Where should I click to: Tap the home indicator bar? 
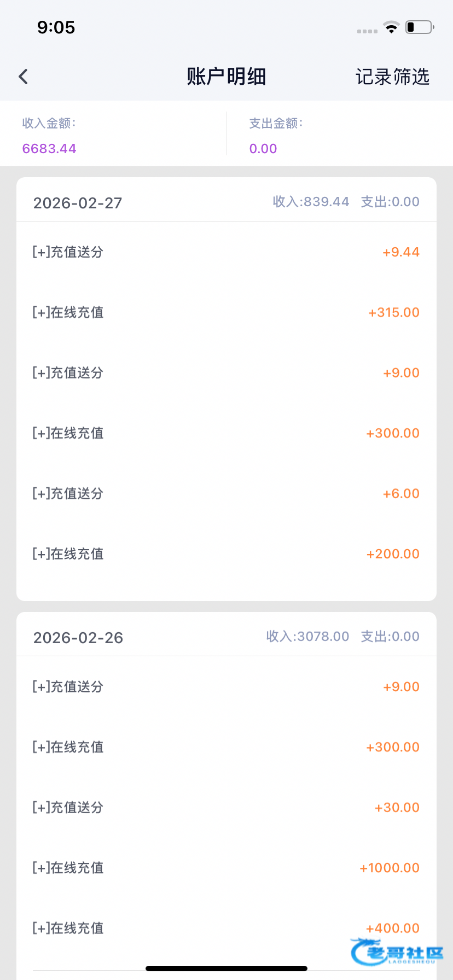(x=226, y=969)
